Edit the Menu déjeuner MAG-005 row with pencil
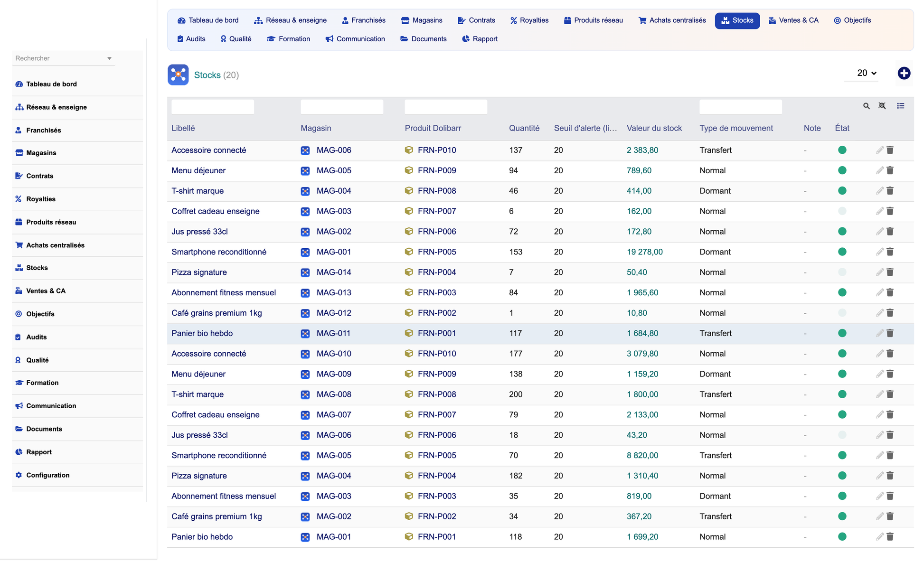 point(879,170)
